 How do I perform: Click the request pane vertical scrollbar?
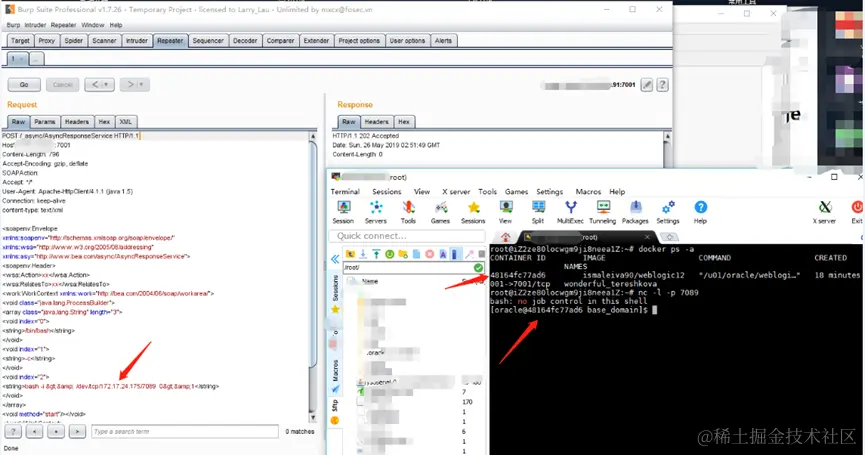coord(313,277)
